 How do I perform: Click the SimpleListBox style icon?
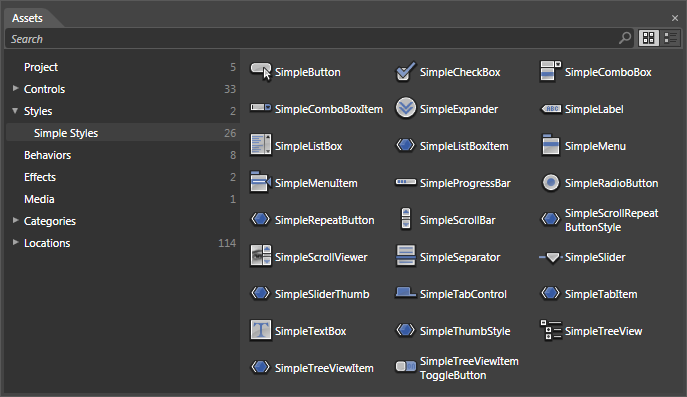click(x=261, y=145)
